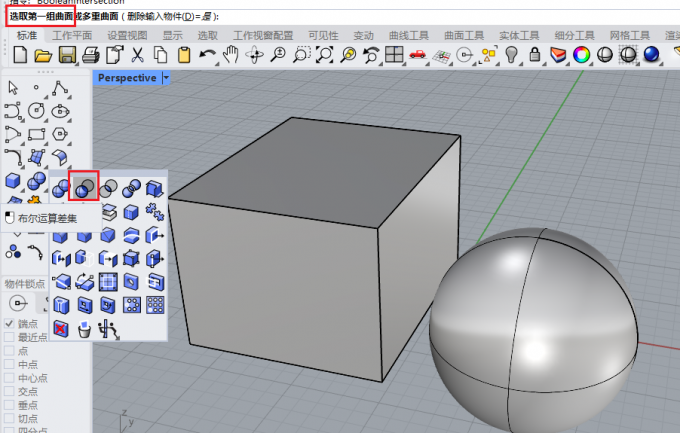This screenshot has width=680, height=433.
Task: Click the Zoom Window icon
Action: point(301,55)
